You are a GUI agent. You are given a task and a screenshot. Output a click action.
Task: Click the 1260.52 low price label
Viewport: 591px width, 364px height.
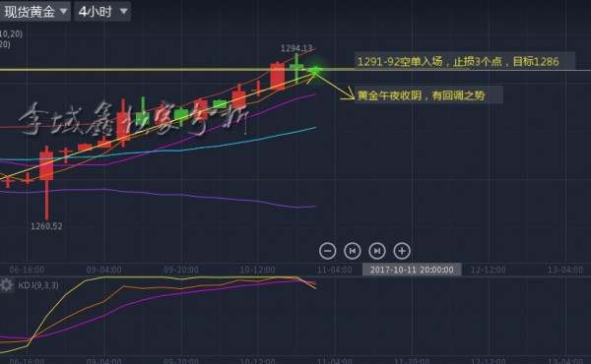46,226
